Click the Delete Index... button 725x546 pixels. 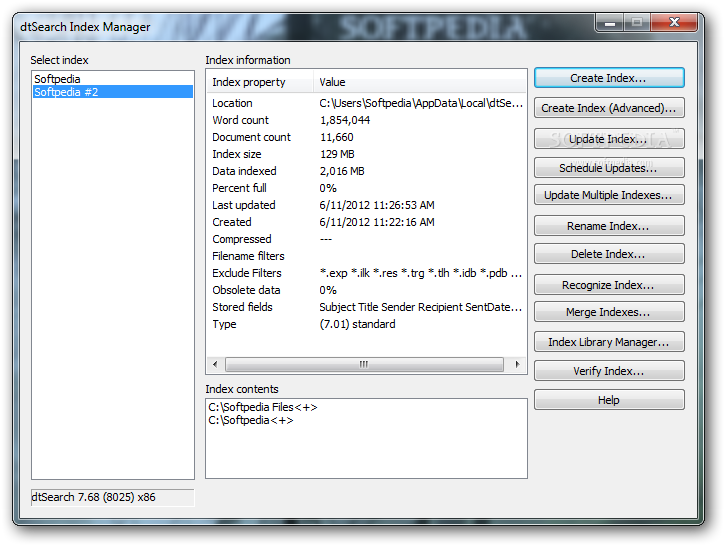tap(609, 254)
